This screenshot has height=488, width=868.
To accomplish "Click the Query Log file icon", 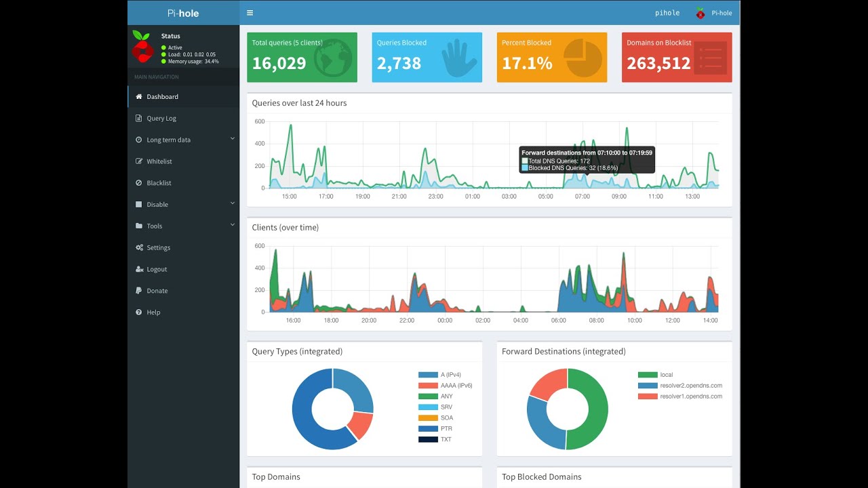I will pyautogui.click(x=139, y=119).
